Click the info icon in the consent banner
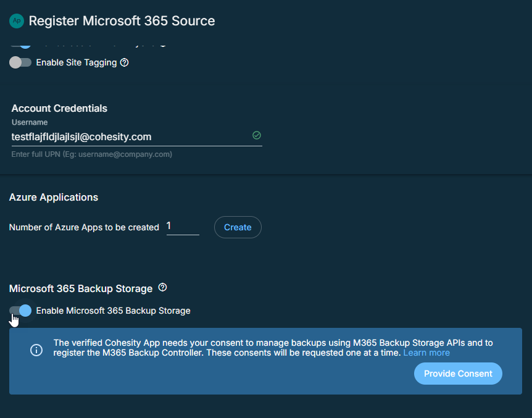 [x=36, y=349]
